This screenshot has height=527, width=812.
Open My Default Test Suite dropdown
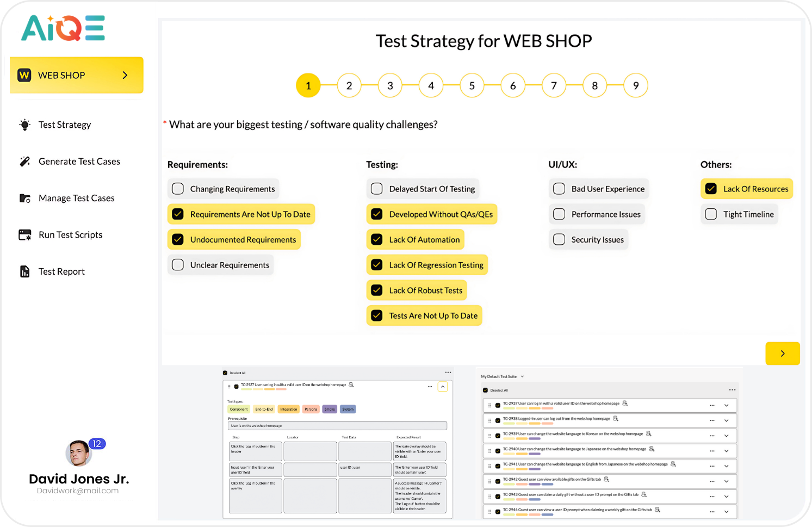point(522,376)
